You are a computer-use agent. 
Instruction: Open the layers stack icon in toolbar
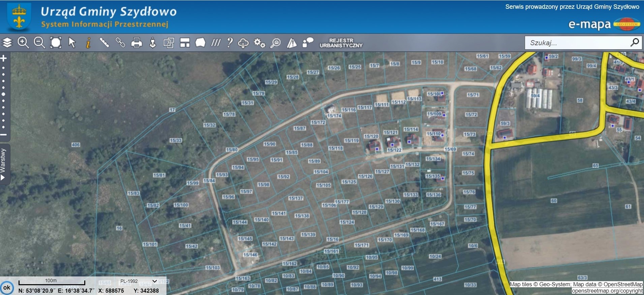pos(7,43)
